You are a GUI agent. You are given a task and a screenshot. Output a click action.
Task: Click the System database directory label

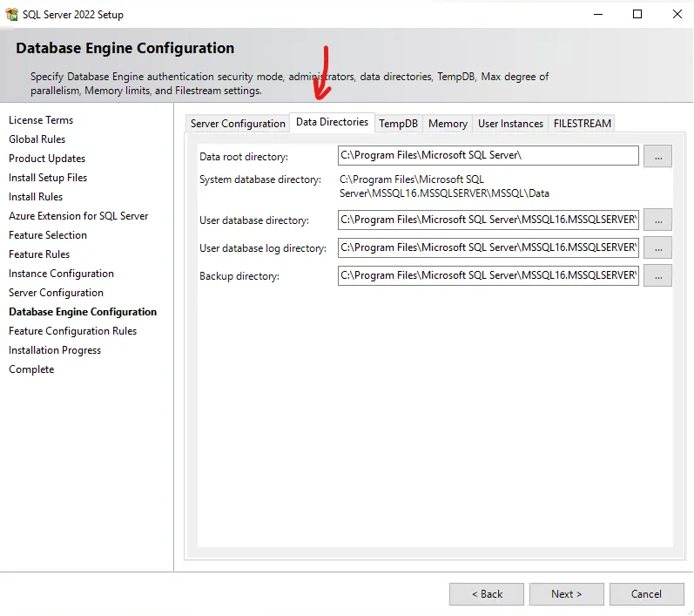260,179
